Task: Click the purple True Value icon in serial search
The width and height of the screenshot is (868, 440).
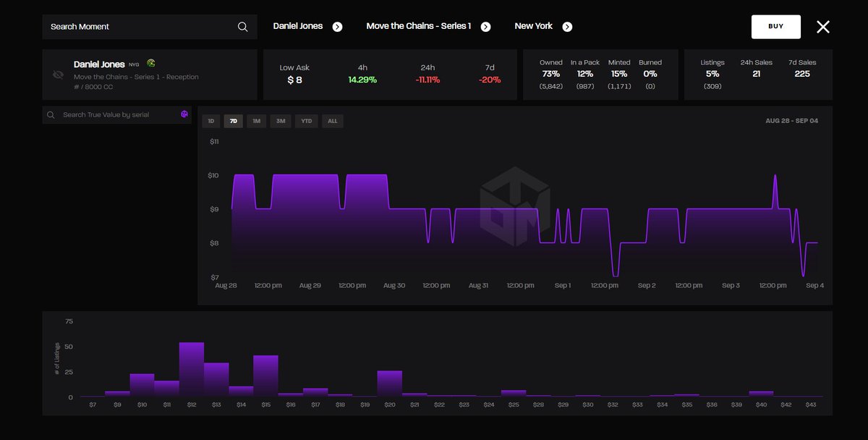Action: point(184,114)
